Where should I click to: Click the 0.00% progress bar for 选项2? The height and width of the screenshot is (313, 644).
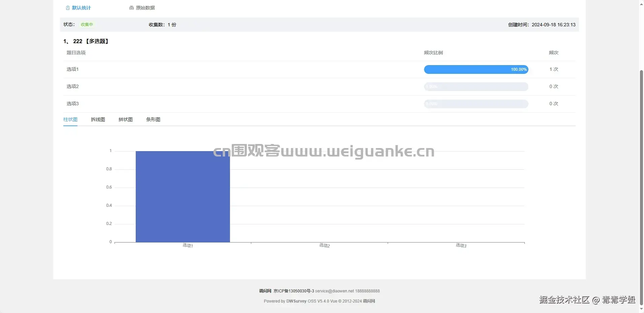(476, 87)
